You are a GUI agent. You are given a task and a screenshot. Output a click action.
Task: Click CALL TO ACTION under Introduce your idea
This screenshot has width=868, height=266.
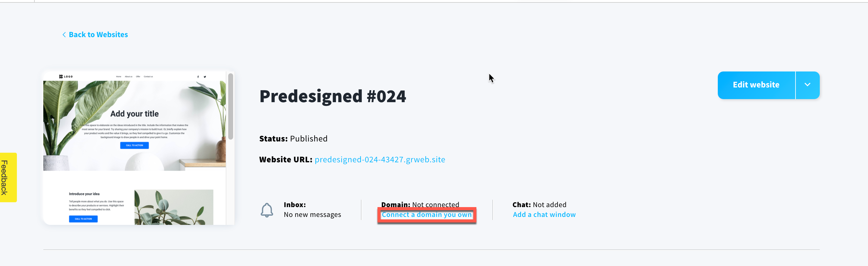(x=83, y=219)
